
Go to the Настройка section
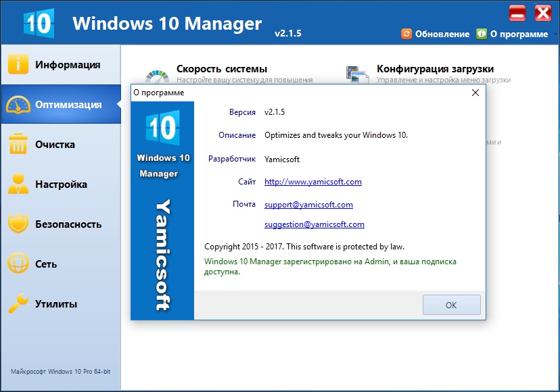(61, 185)
